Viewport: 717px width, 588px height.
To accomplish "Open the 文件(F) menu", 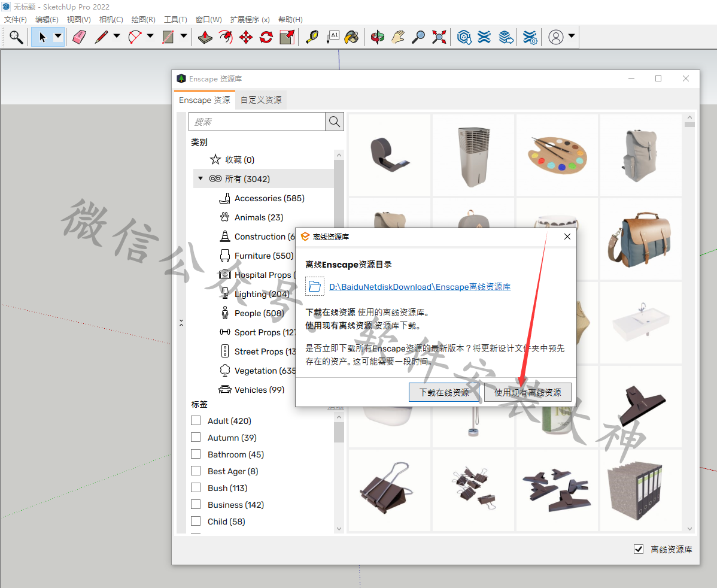I will (x=16, y=19).
